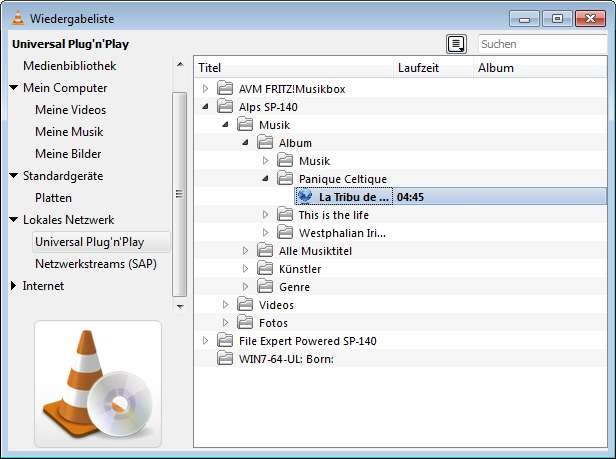616x459 pixels.
Task: Select the Album folder row text
Action: point(295,143)
